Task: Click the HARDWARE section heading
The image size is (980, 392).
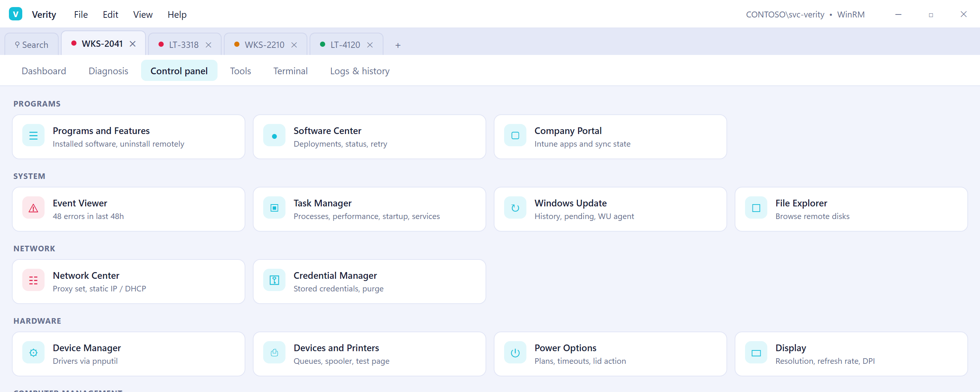Action: tap(37, 321)
